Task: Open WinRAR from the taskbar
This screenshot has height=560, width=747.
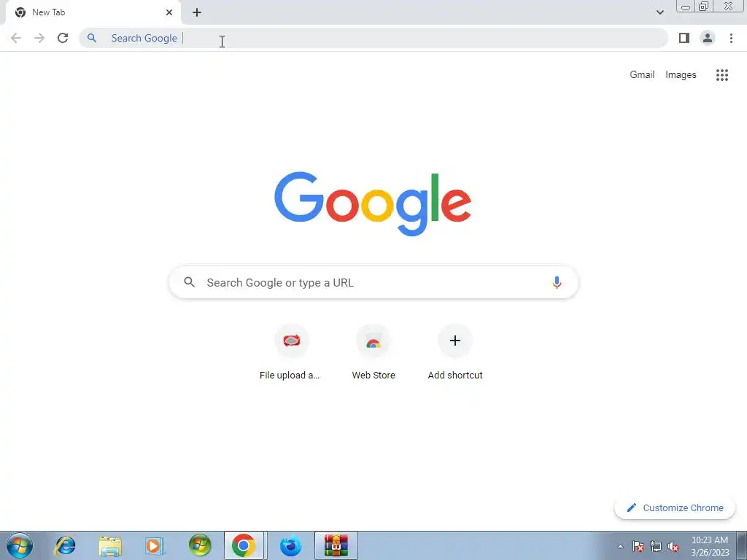Action: pos(336,545)
